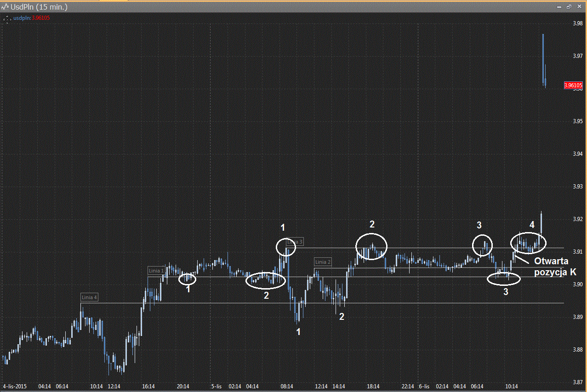Screen dimensions: 587x392
Task: Click the 3.98 price axis label
Action: (577, 23)
